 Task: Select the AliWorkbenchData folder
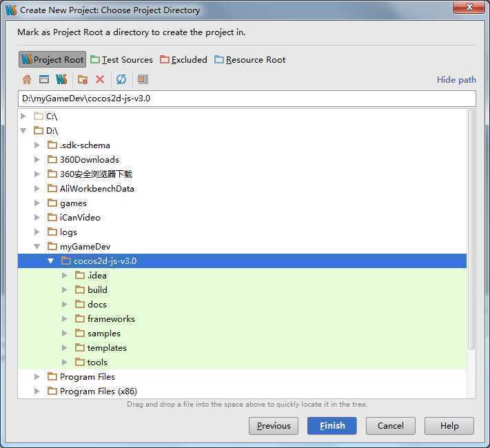91,189
